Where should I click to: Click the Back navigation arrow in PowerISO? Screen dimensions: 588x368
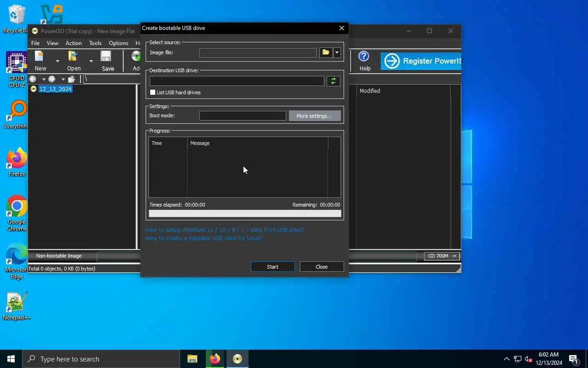33,79
